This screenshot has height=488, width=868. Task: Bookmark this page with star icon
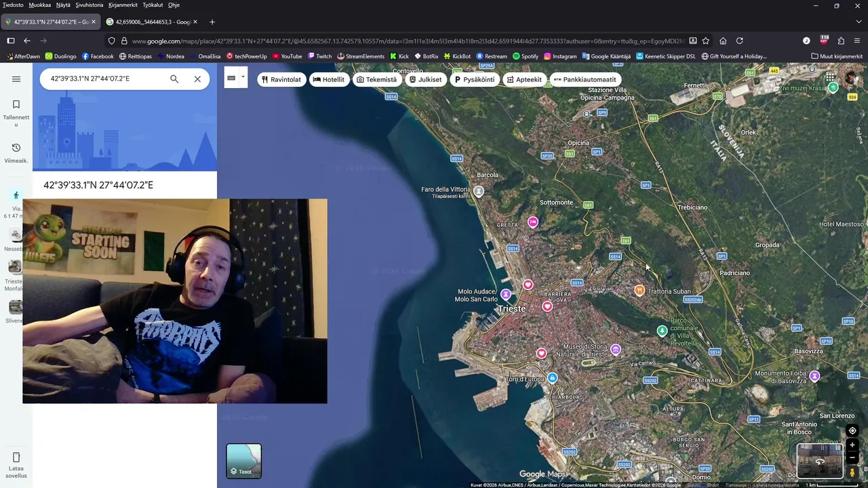[705, 41]
